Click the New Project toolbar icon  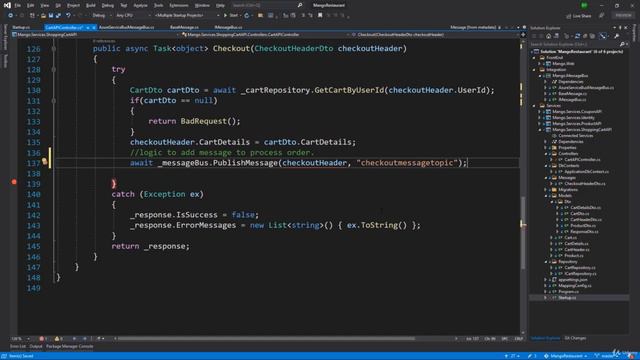[32, 15]
